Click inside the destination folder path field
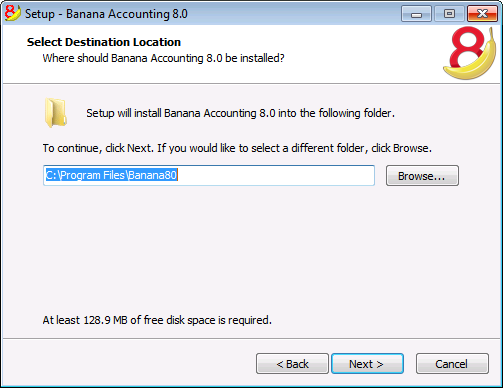 209,175
